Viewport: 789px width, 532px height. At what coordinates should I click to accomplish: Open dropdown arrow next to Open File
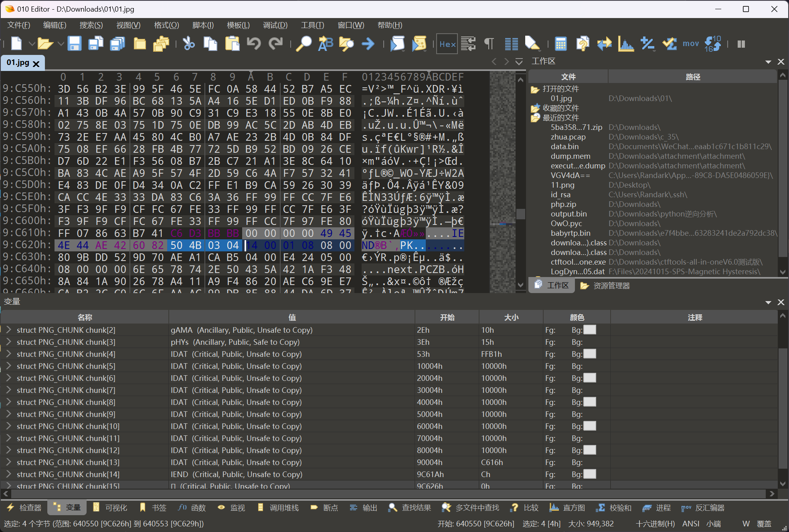click(61, 43)
